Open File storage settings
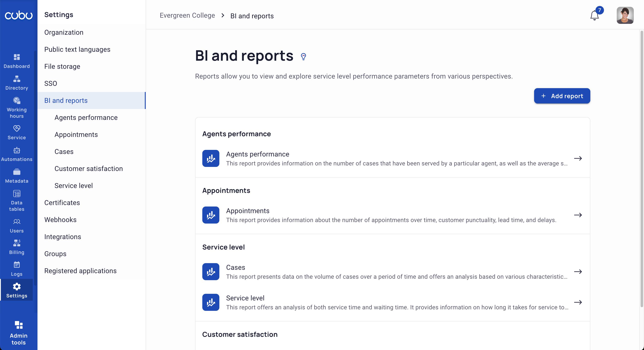The width and height of the screenshot is (644, 350). (x=92, y=66)
